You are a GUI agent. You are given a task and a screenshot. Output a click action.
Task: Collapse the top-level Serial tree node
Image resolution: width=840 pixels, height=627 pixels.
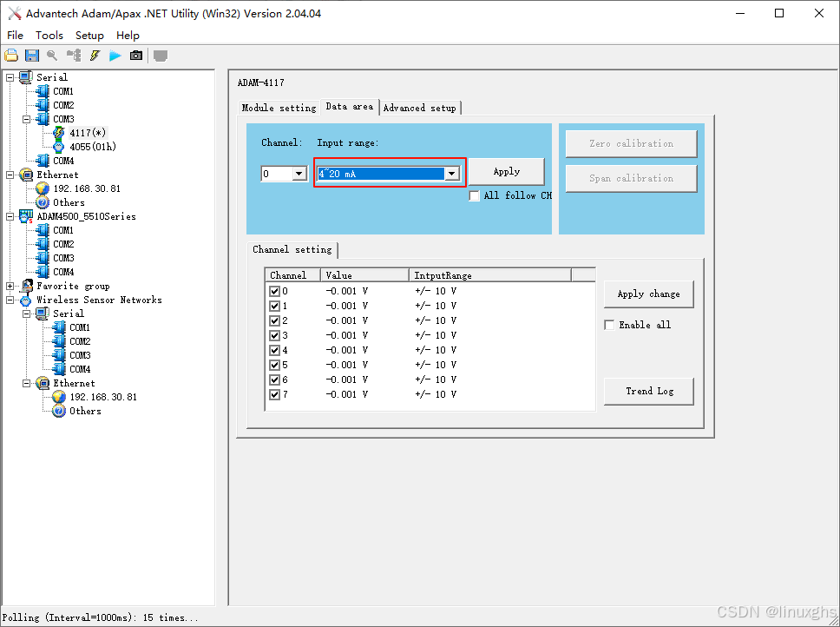[10, 77]
